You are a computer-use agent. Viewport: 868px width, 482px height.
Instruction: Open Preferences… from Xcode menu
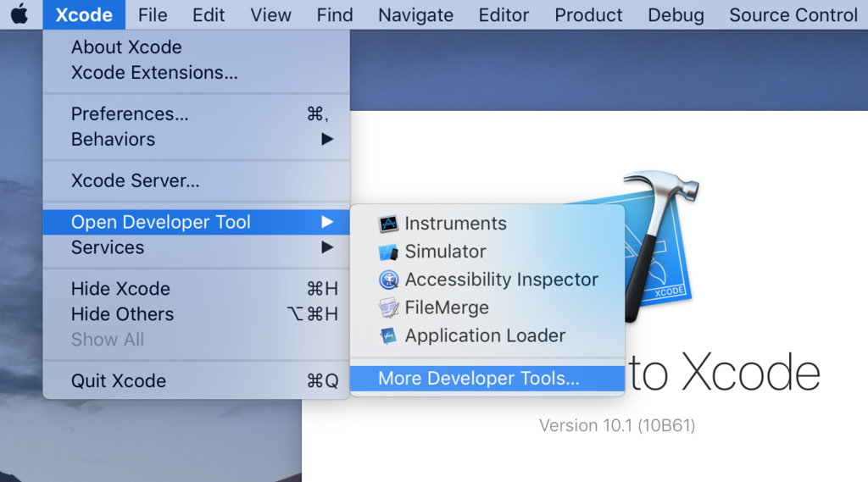pos(130,114)
